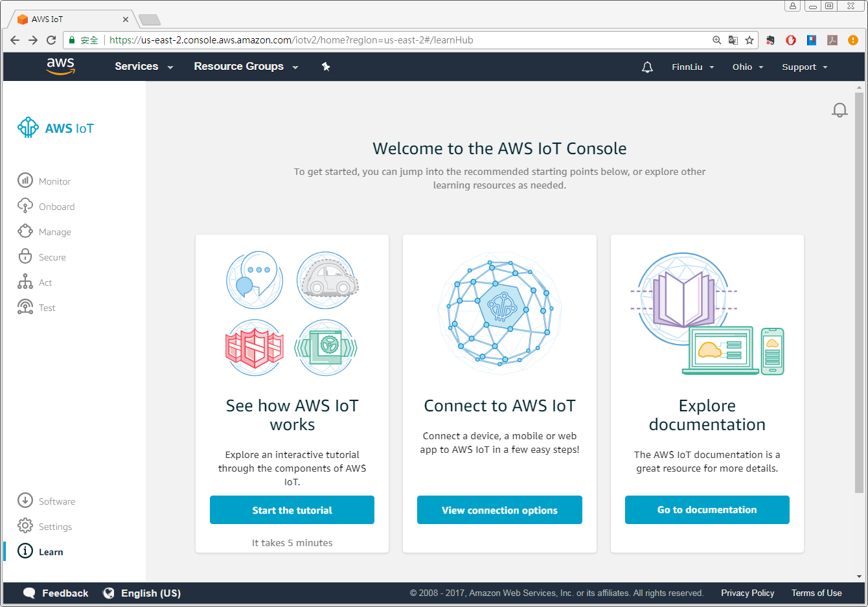The height and width of the screenshot is (607, 868).
Task: Open the Software page
Action: point(57,501)
